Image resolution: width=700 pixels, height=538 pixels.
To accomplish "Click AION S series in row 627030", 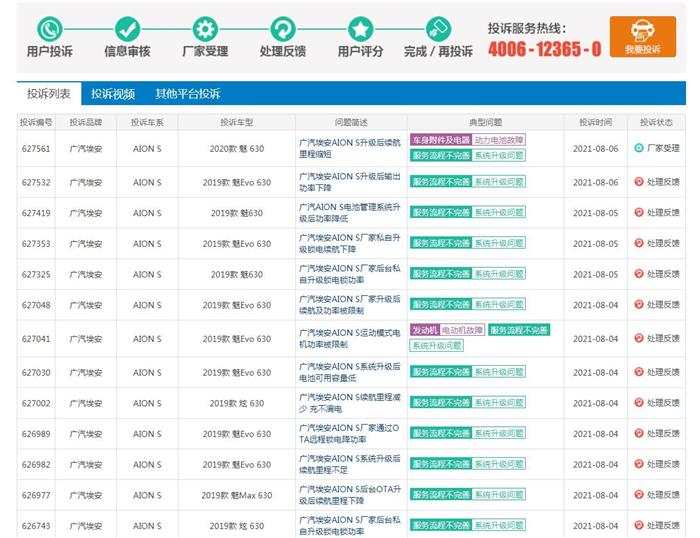I will tap(147, 372).
